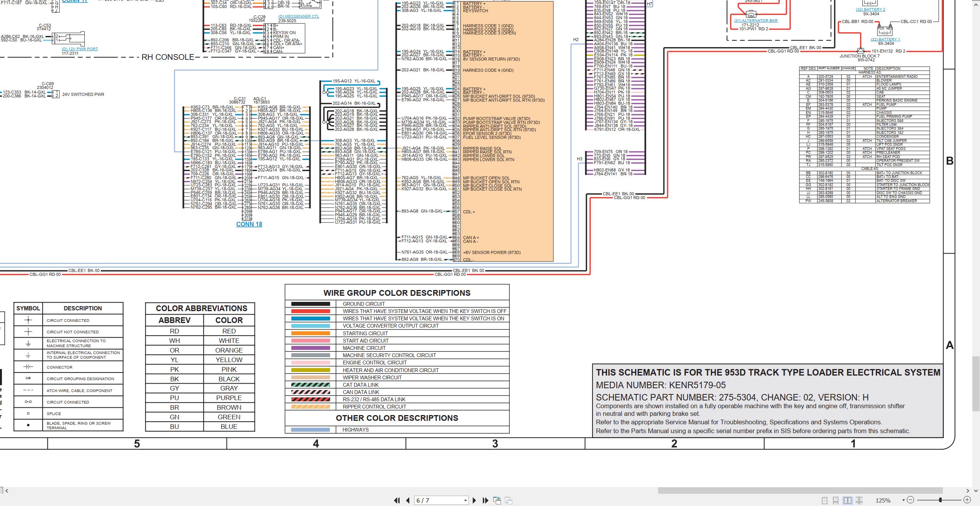980x506 pixels.
Task: Go to the previous page
Action: (x=408, y=500)
